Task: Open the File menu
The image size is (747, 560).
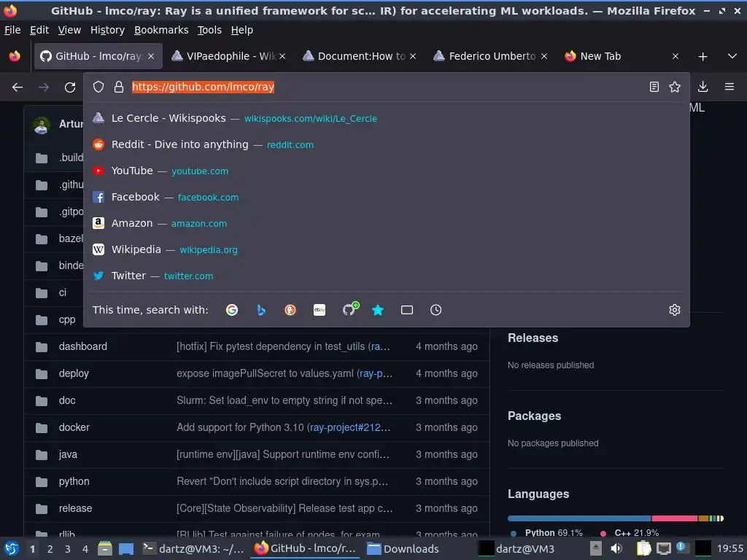Action: click(12, 30)
